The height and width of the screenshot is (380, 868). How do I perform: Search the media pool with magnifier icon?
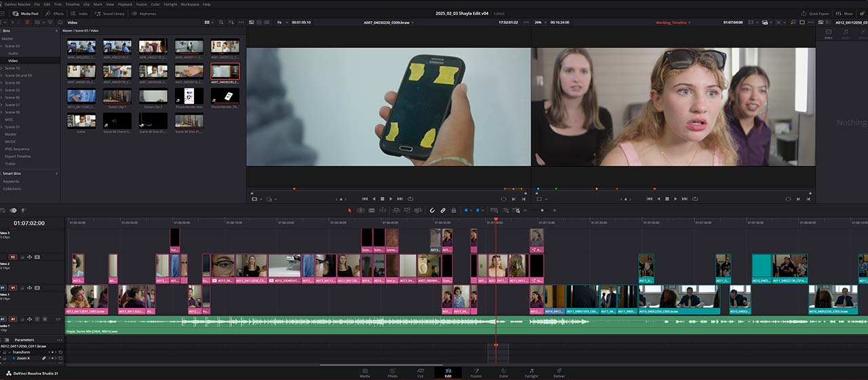coord(222,22)
